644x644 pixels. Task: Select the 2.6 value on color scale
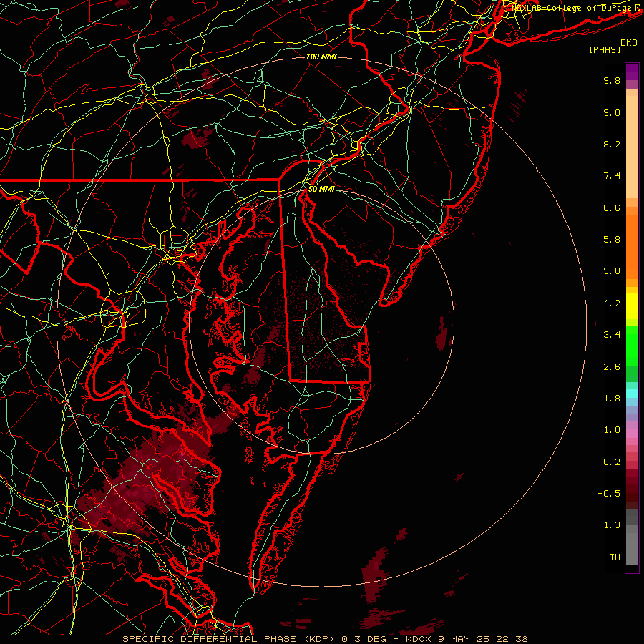tap(612, 367)
